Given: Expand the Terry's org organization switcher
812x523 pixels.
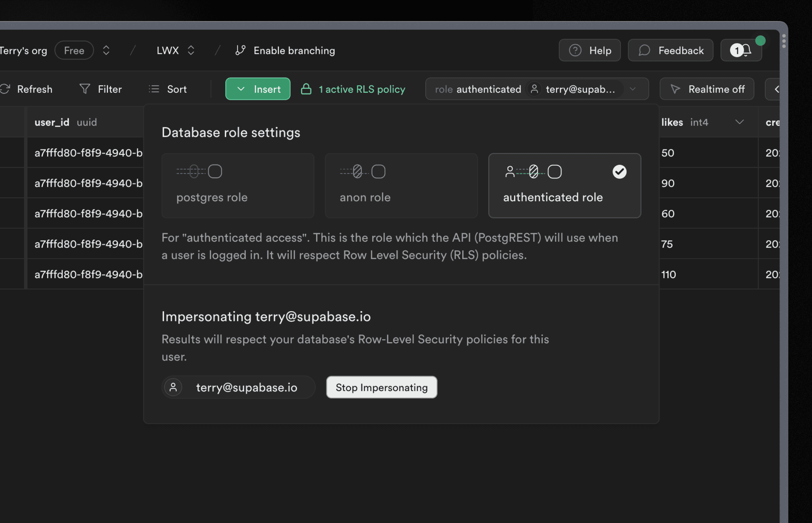Looking at the screenshot, I should [x=106, y=50].
